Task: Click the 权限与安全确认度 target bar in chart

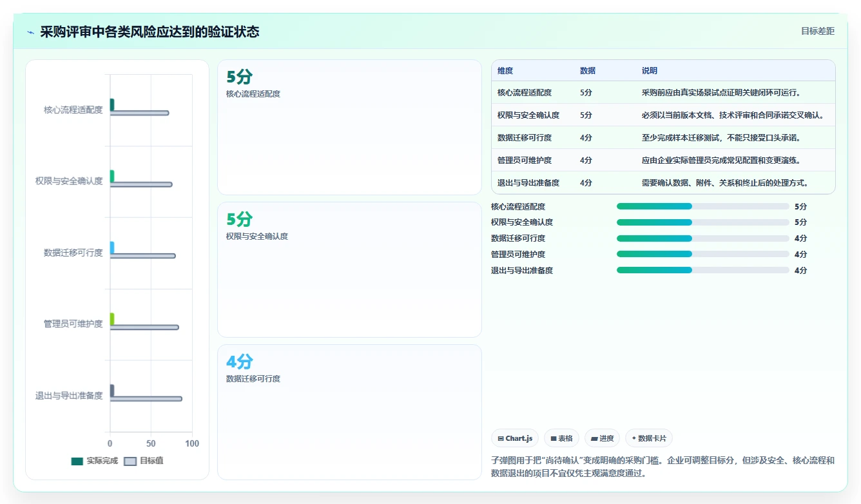Action: click(141, 184)
